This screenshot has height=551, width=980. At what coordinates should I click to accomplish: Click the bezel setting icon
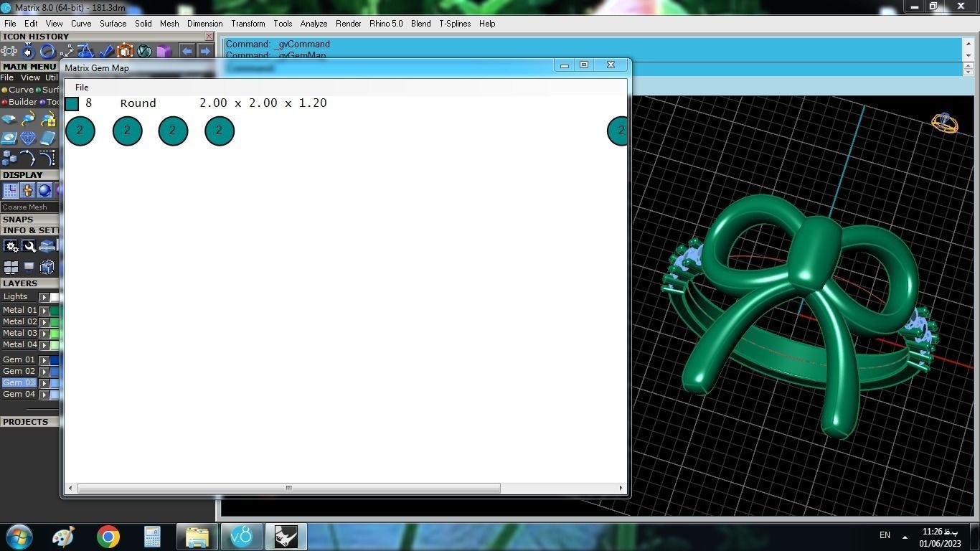(9, 138)
